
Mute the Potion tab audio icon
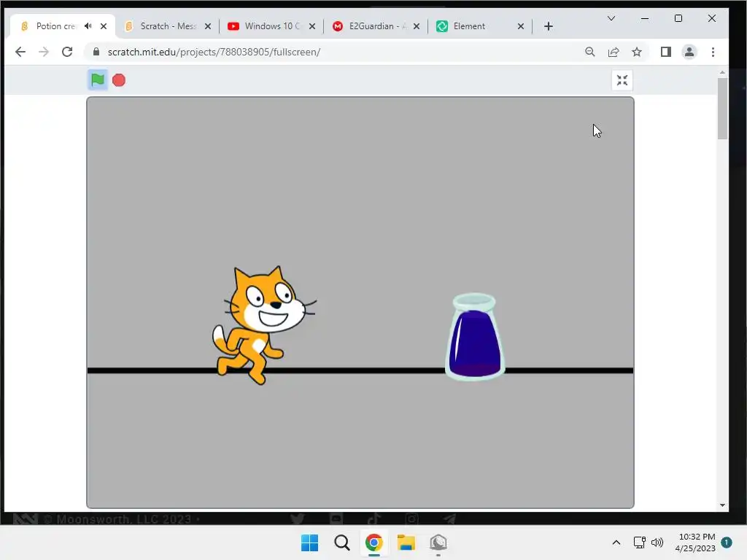(x=88, y=26)
